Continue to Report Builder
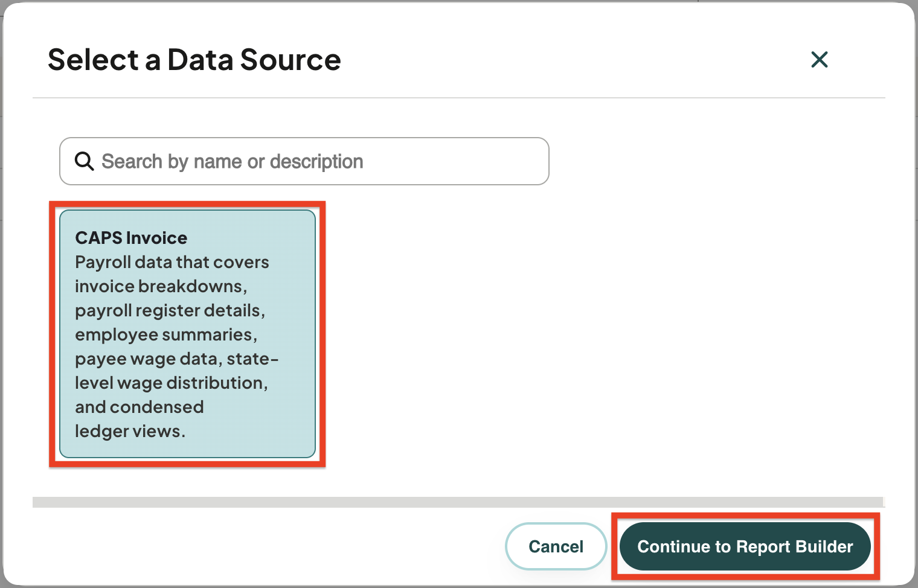This screenshot has height=588, width=918. pyautogui.click(x=745, y=546)
